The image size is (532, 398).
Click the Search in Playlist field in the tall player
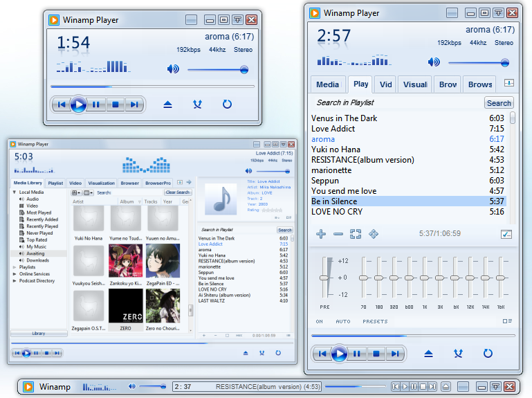(397, 102)
